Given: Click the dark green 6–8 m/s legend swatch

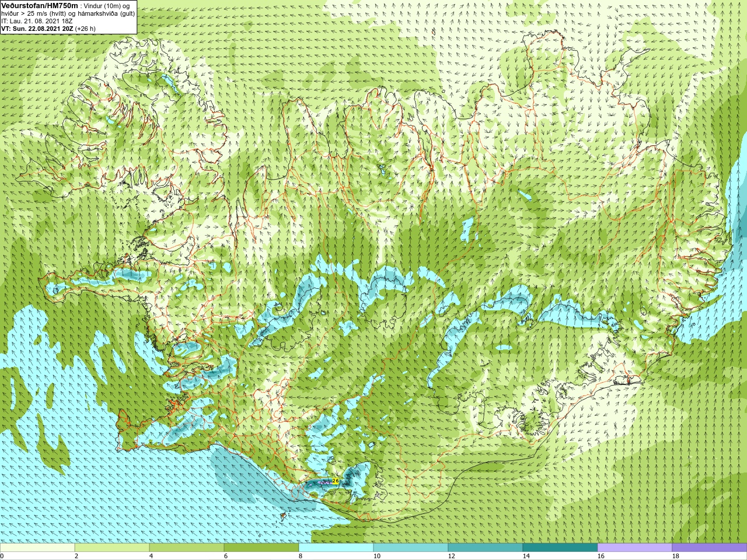Looking at the screenshot, I should [x=261, y=548].
